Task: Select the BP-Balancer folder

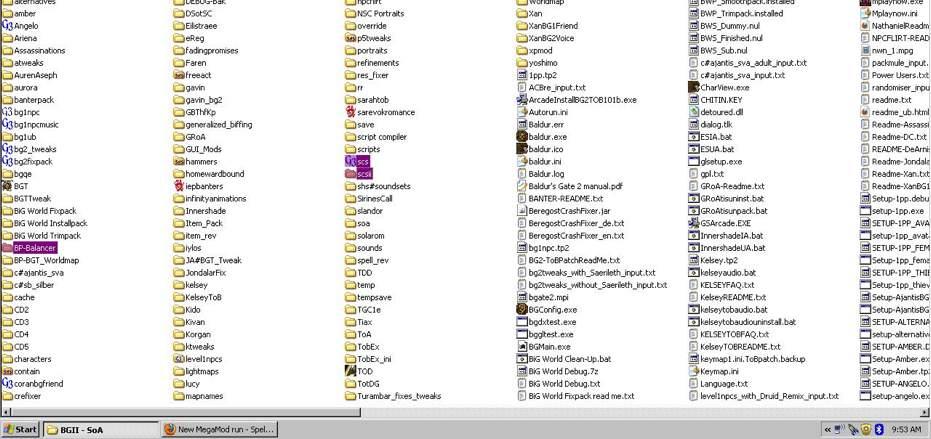Action: point(29,248)
